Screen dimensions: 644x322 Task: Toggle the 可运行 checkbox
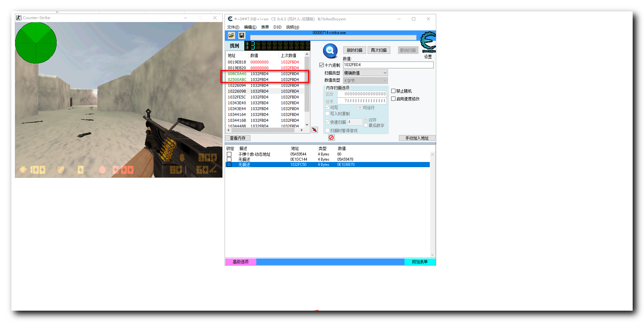tap(360, 108)
